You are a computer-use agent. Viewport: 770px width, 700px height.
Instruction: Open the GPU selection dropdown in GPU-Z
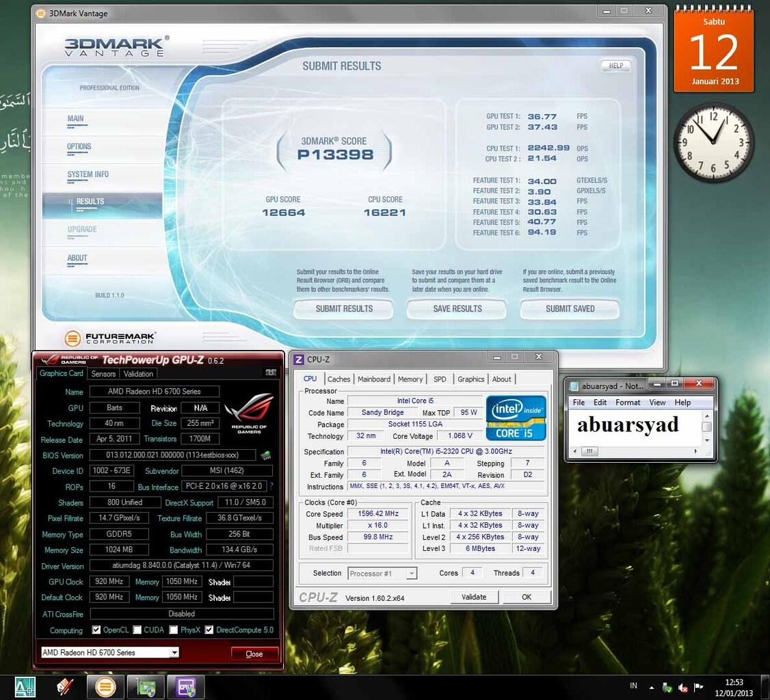pyautogui.click(x=109, y=652)
